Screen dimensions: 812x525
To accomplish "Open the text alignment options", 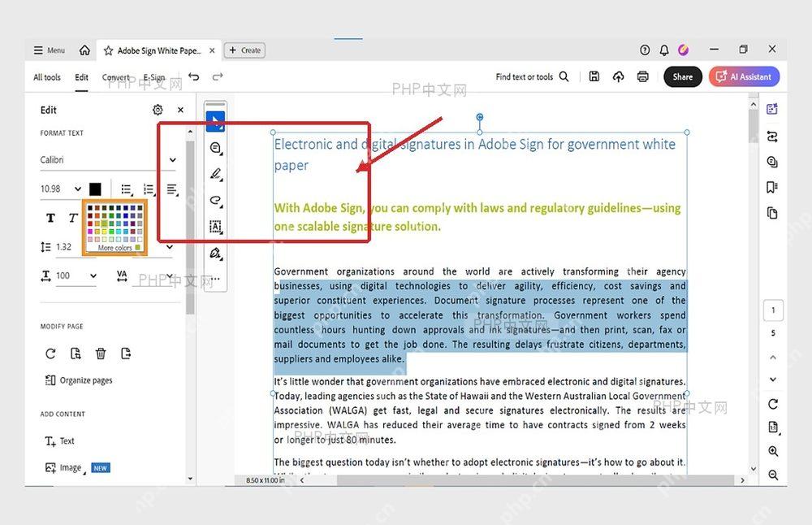I will pyautogui.click(x=172, y=189).
